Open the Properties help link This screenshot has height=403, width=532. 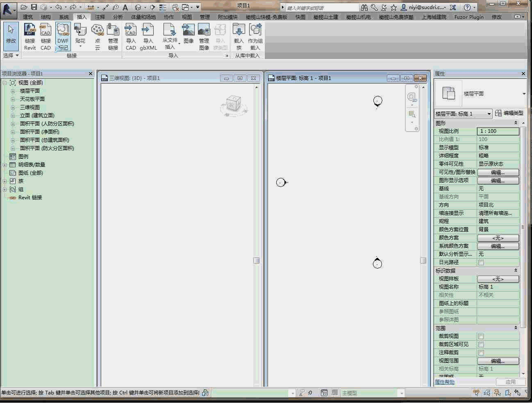pos(444,382)
